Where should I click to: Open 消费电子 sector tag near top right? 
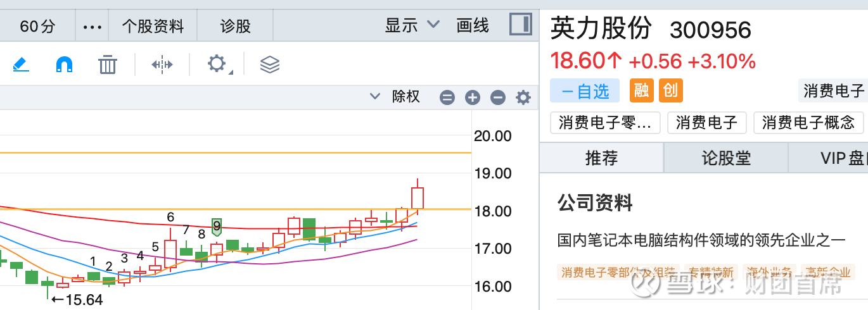(833, 90)
